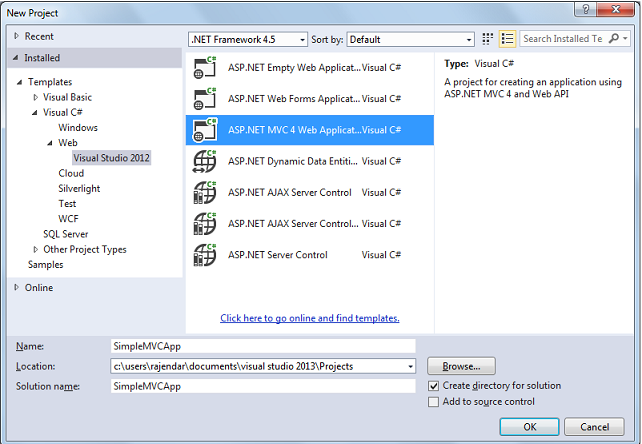This screenshot has height=444, width=642.
Task: Select the SQL Server tree item
Action: tap(66, 234)
